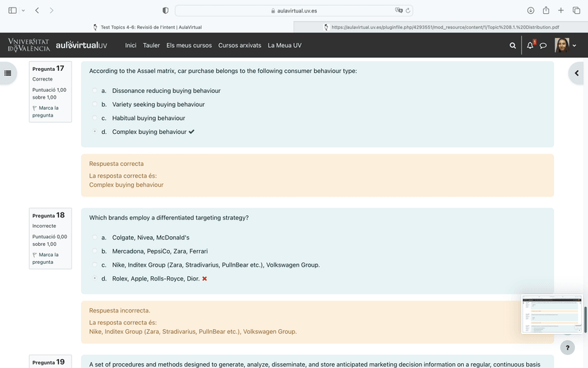Flag question 17 with Marca la pregunta
This screenshot has width=588, height=368.
[45, 111]
